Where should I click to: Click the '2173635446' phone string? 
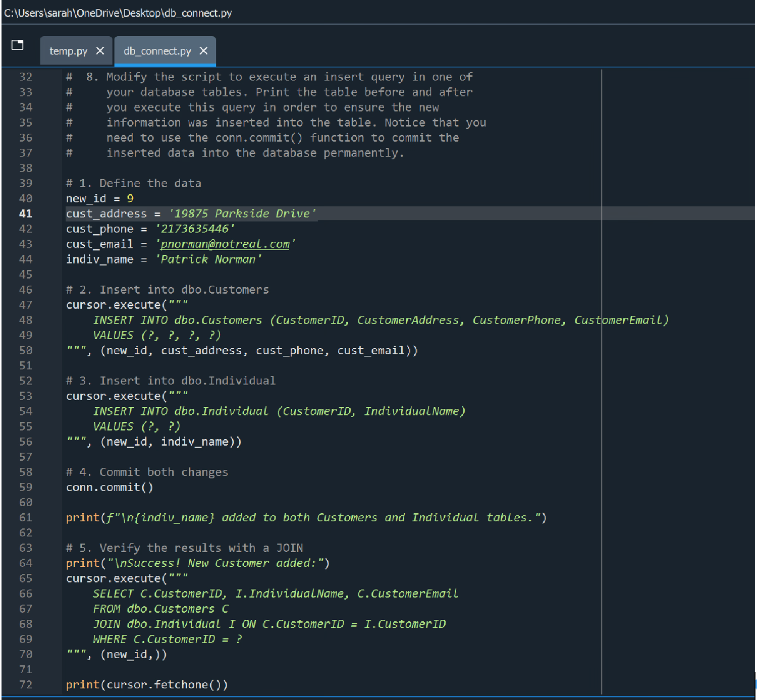(x=195, y=229)
